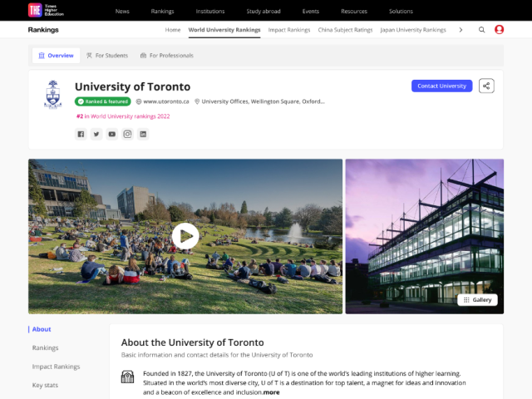The height and width of the screenshot is (399, 532).
Task: Open the user account profile icon
Action: coord(499,30)
